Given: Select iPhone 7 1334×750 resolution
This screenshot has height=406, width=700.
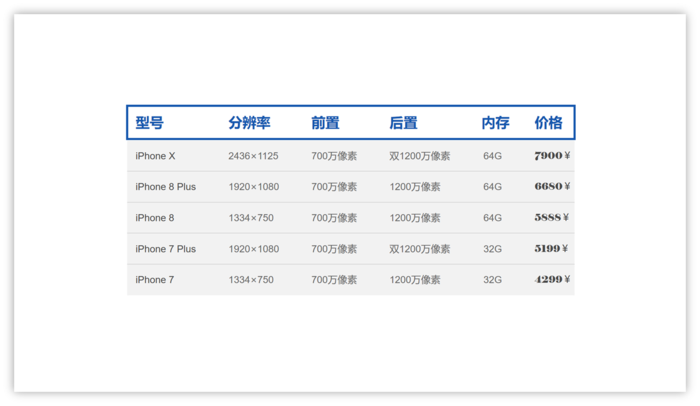Looking at the screenshot, I should (x=251, y=280).
